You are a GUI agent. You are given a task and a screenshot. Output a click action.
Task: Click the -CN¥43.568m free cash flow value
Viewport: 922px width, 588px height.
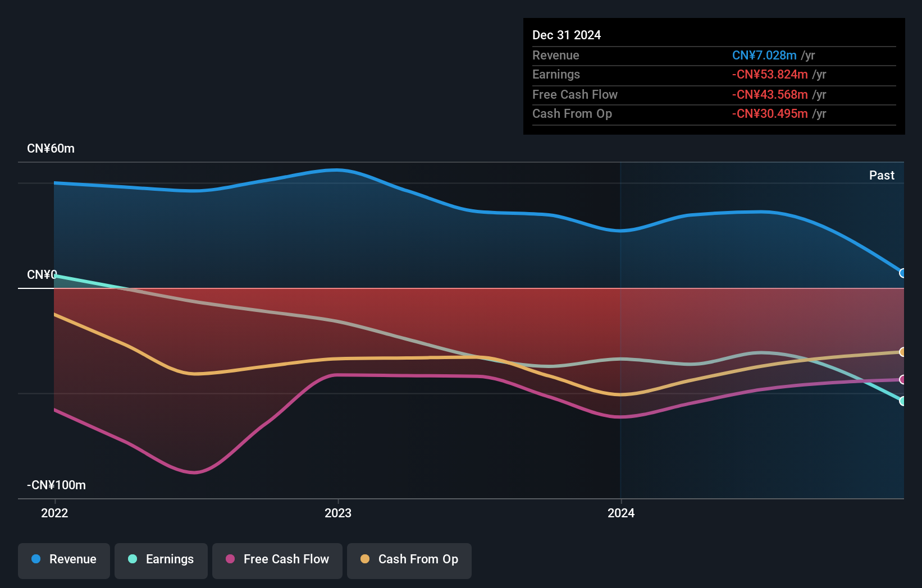pyautogui.click(x=770, y=95)
